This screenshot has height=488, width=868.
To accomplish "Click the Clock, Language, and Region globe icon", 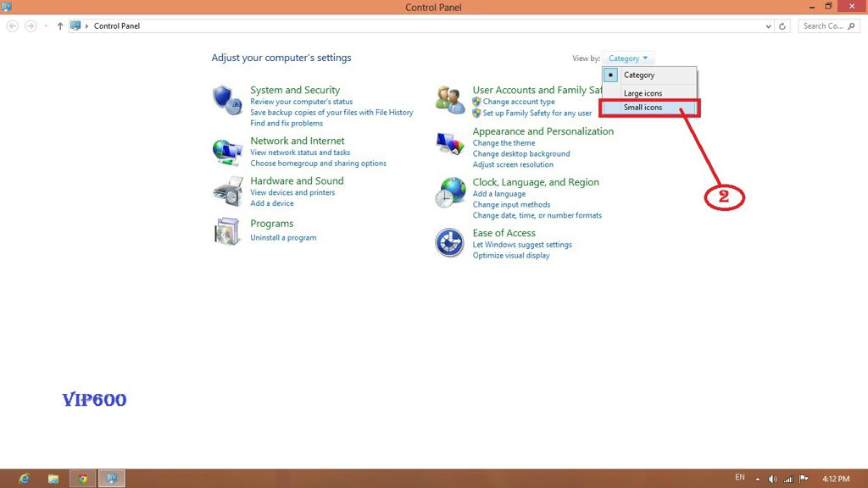I will pyautogui.click(x=449, y=192).
